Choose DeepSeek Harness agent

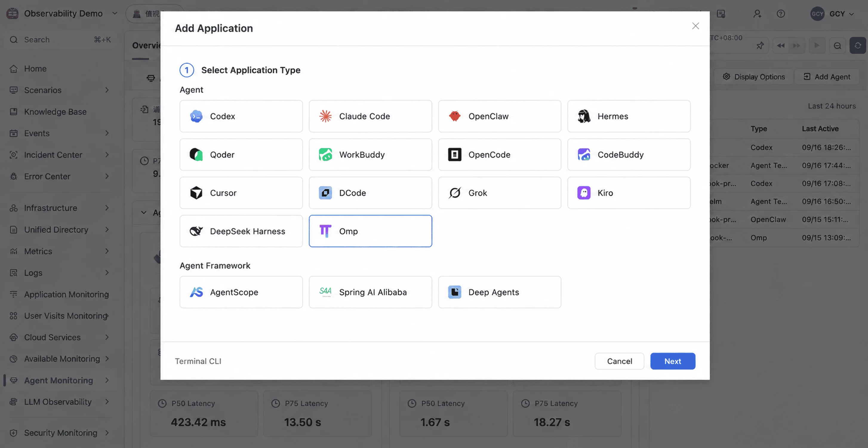tap(241, 231)
